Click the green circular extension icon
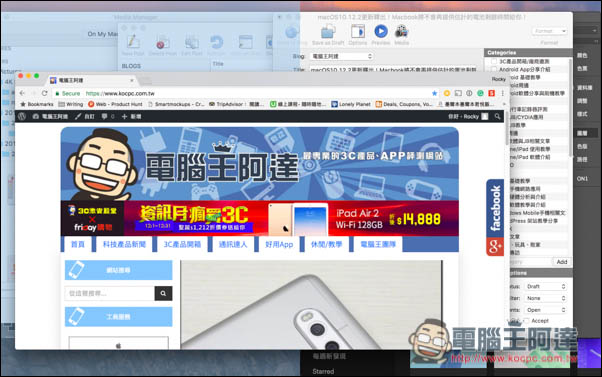 tap(480, 93)
